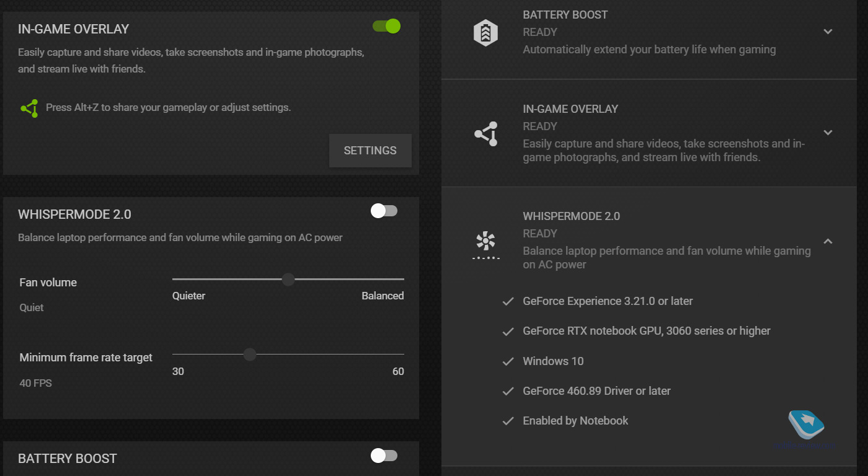This screenshot has width=868, height=476.
Task: Click 'GeForce Experience 3.21.0 or later' text
Action: pyautogui.click(x=608, y=301)
